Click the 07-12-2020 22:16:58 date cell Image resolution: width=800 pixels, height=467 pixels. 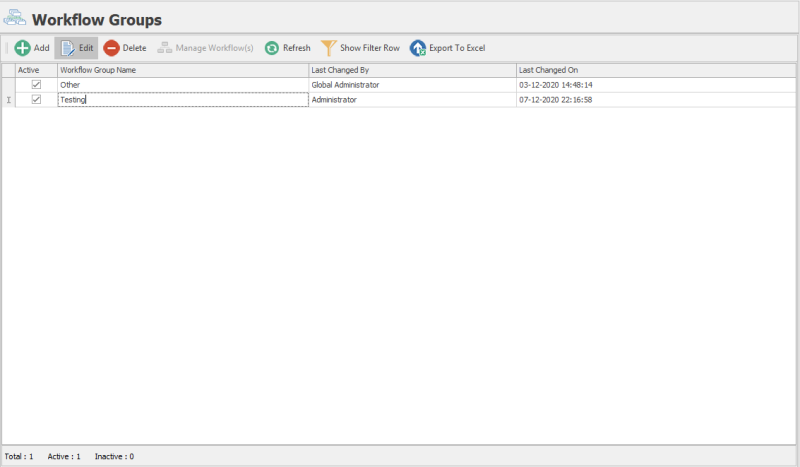pos(556,100)
